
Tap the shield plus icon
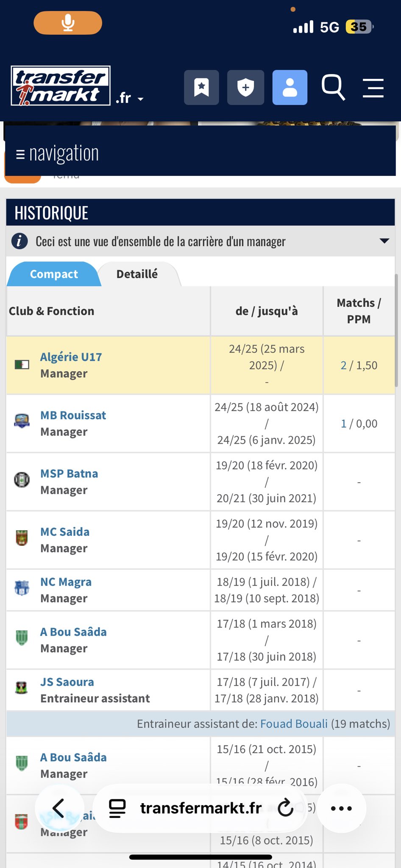[245, 88]
